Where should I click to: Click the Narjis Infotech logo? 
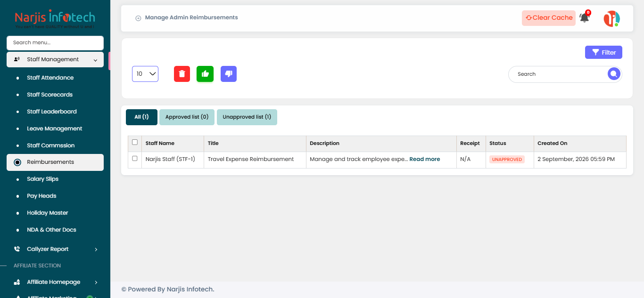[x=55, y=20]
